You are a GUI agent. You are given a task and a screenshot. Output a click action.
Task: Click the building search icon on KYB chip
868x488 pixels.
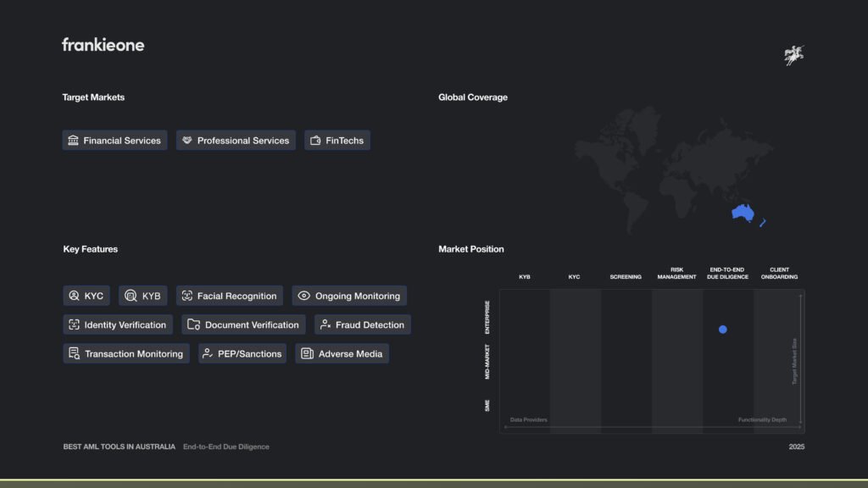pyautogui.click(x=131, y=296)
